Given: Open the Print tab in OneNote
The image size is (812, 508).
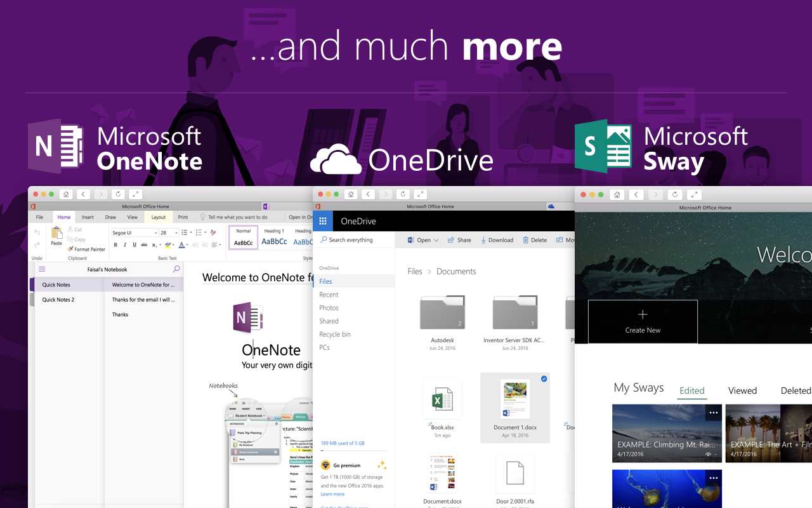Looking at the screenshot, I should (x=183, y=217).
